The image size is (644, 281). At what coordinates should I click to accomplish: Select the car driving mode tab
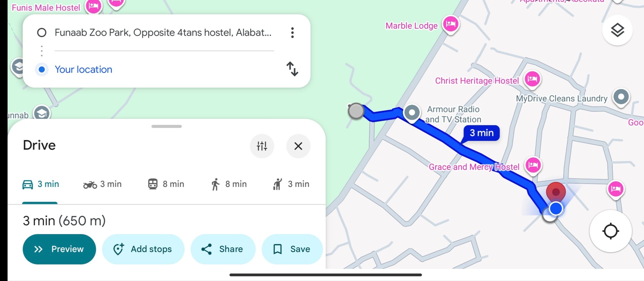pos(41,184)
